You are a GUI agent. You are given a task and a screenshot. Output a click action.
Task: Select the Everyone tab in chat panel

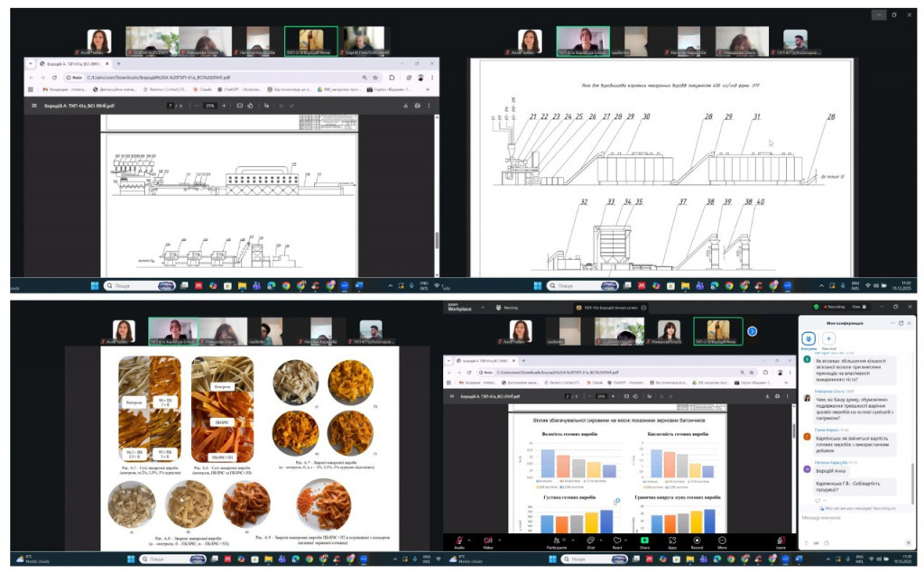click(808, 340)
